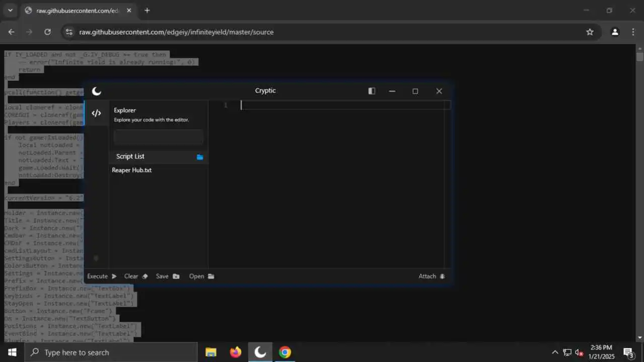
Task: Click the Cryptic moon logo in title bar
Action: pyautogui.click(x=97, y=91)
